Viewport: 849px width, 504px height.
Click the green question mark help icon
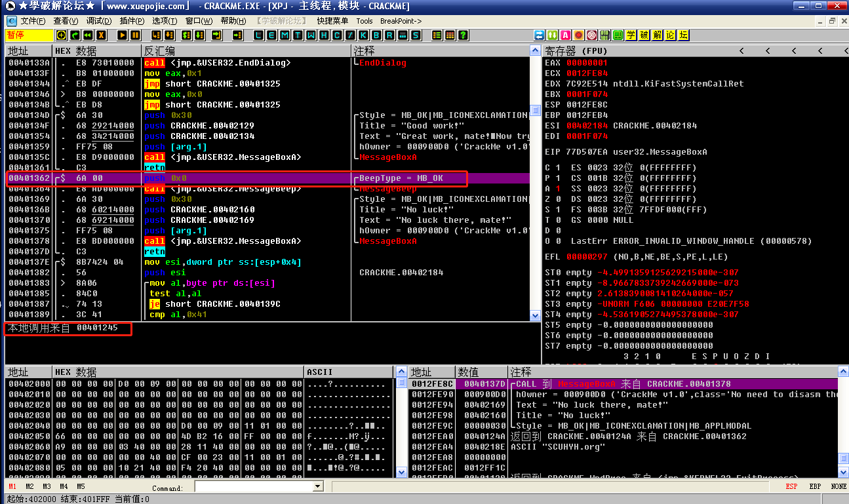tap(463, 35)
